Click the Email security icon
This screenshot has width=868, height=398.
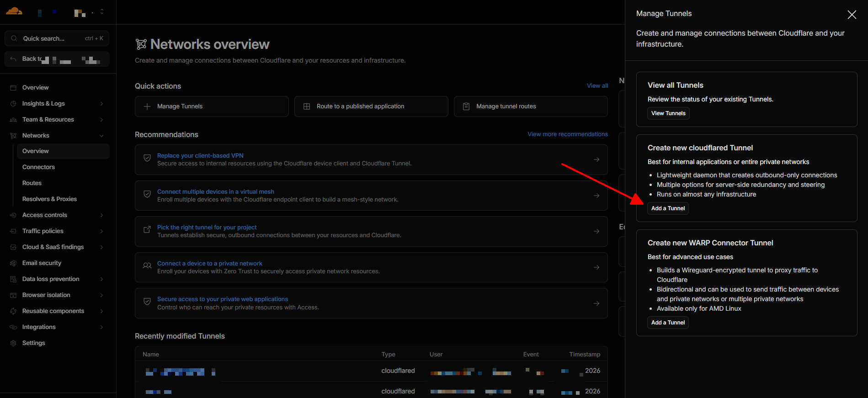point(13,263)
